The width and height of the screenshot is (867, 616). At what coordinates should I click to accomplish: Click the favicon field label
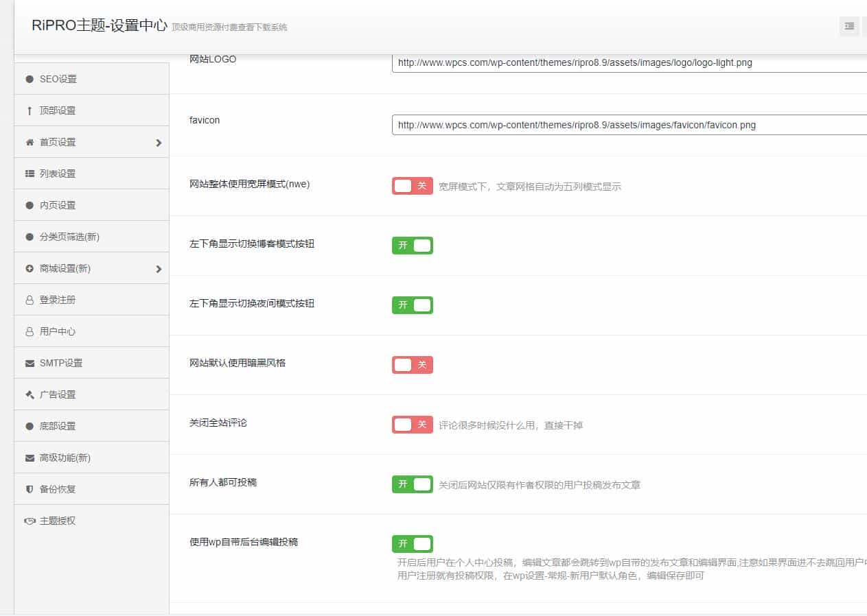[205, 120]
